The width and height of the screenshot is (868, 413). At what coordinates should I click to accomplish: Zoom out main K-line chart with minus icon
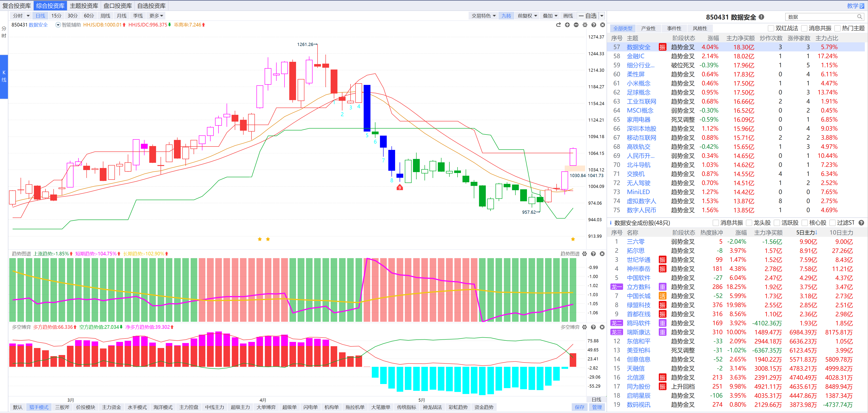(x=576, y=25)
